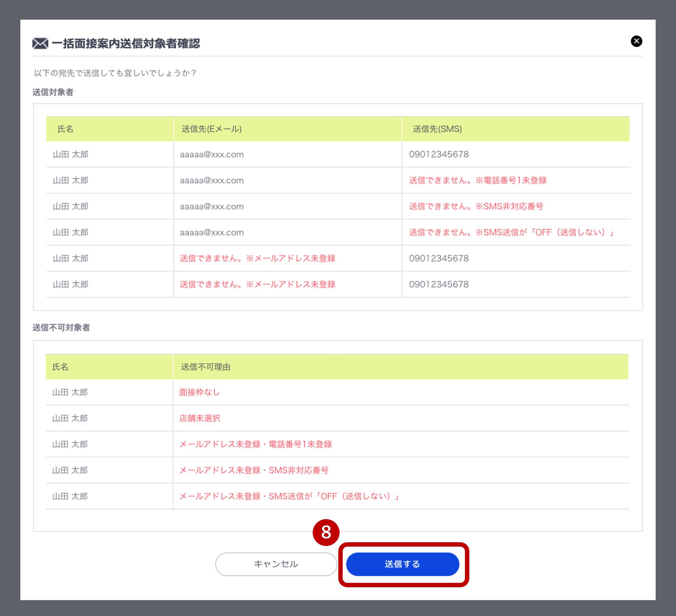Click the 面接枠なし reason row
Screen dimensions: 676x616
coord(199,392)
